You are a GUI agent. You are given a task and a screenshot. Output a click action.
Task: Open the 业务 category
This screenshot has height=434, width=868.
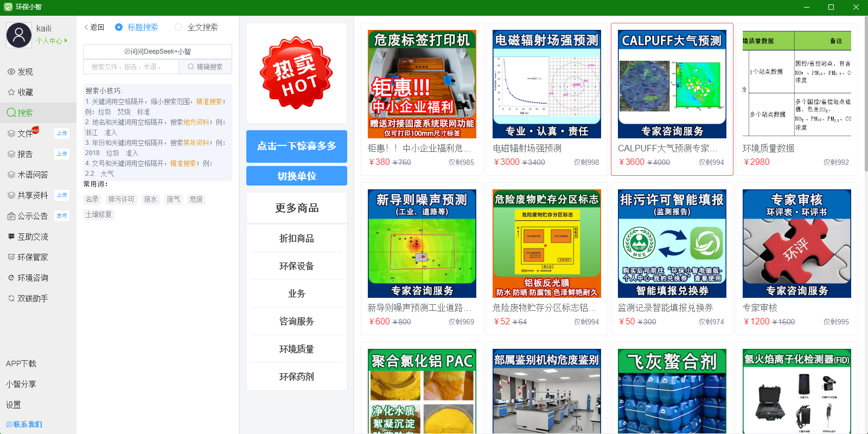(297, 293)
